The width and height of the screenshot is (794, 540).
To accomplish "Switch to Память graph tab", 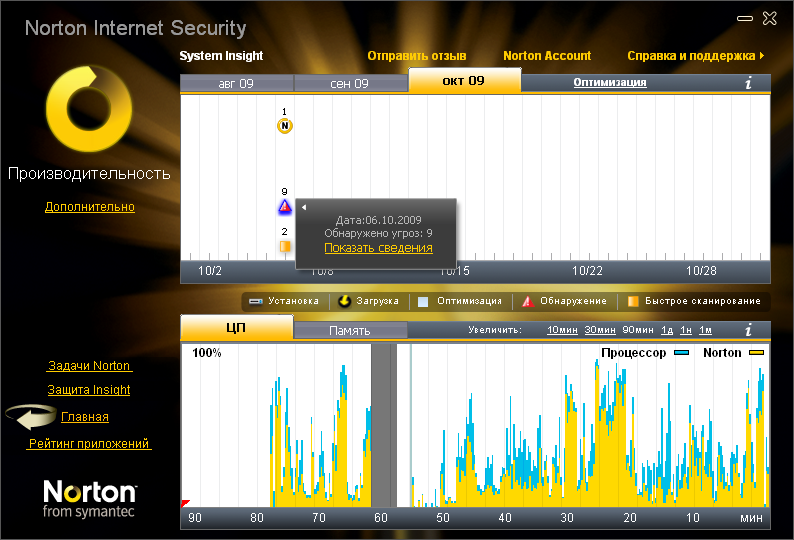I will pos(350,331).
